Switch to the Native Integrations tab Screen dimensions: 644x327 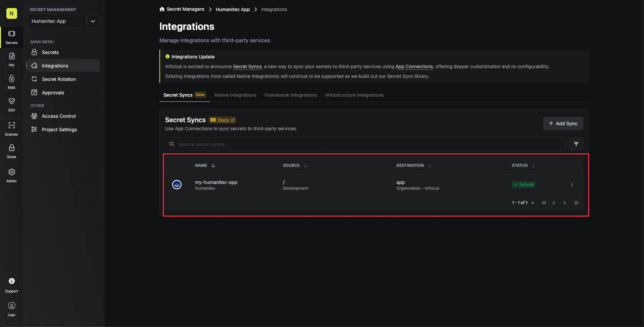pyautogui.click(x=235, y=95)
